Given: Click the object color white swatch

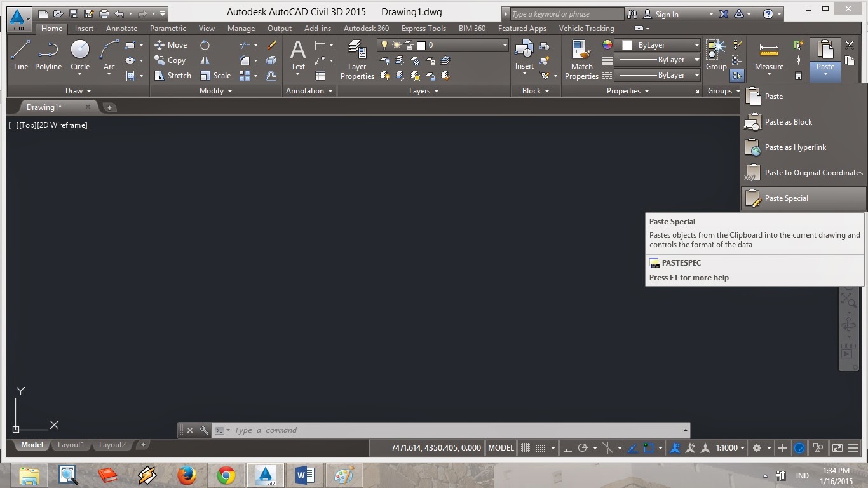Looking at the screenshot, I should (627, 45).
